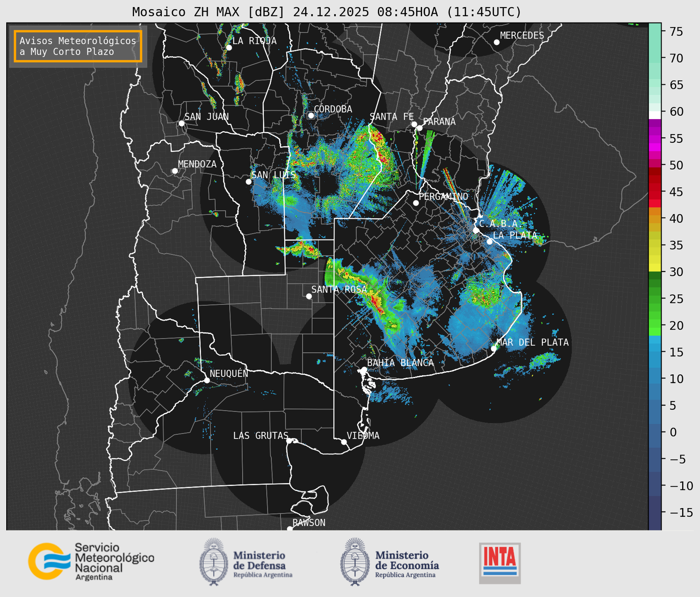Viewport: 700px width, 597px height.
Task: Click the yellow 30-35 dBZ color scale band
Action: (655, 258)
